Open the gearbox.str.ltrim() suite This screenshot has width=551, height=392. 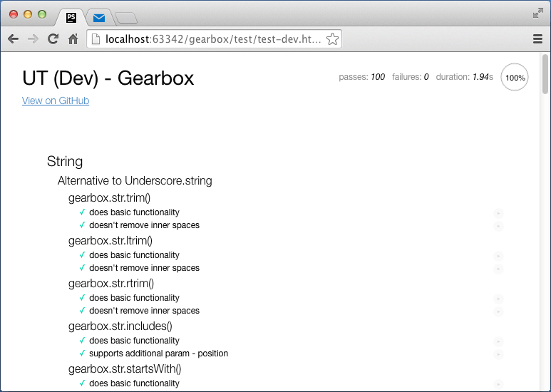coord(110,241)
